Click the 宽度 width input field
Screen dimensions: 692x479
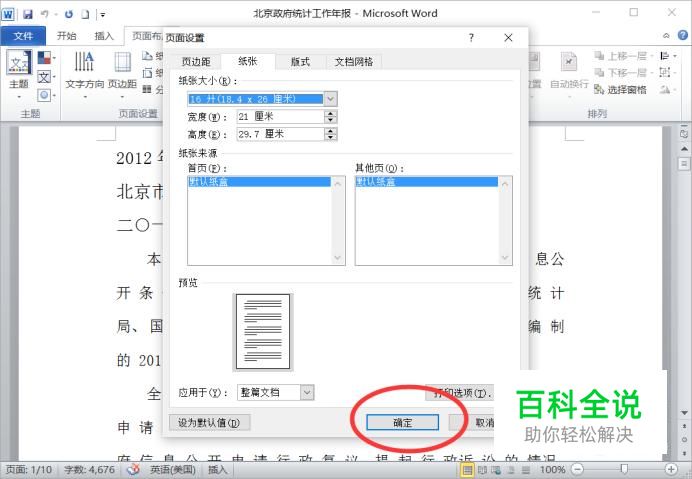point(281,117)
